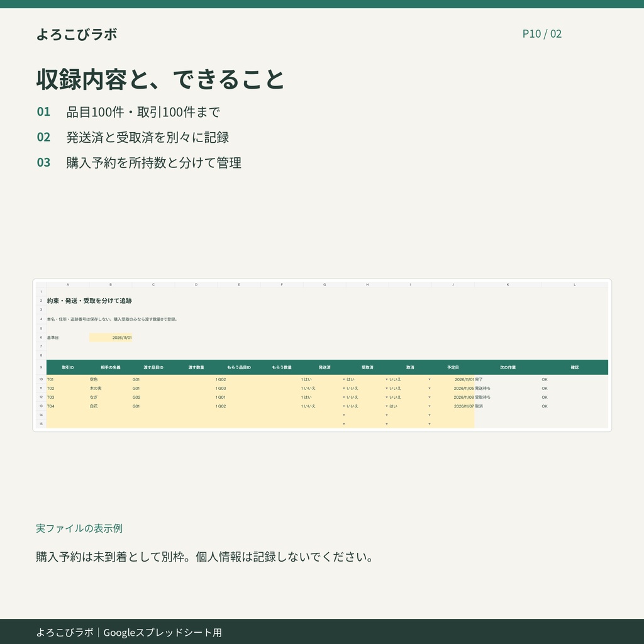This screenshot has width=644, height=644.
Task: Click list item 発送済と受取済を別々に記録
Action: [147, 137]
